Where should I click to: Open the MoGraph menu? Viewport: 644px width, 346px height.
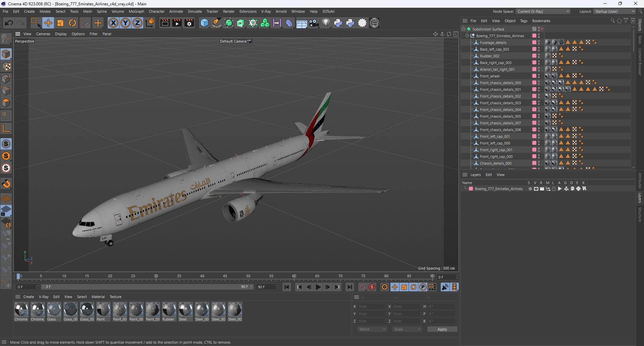tap(137, 11)
